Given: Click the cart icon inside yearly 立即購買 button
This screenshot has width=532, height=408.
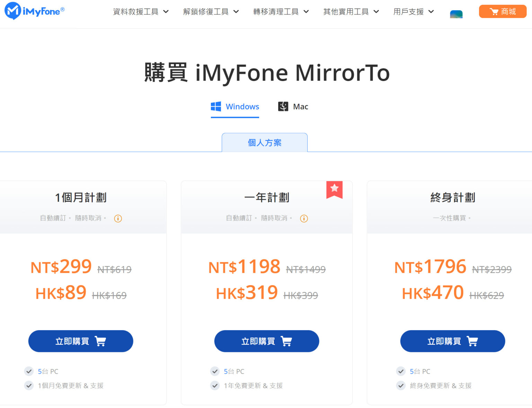Looking at the screenshot, I should [x=286, y=341].
